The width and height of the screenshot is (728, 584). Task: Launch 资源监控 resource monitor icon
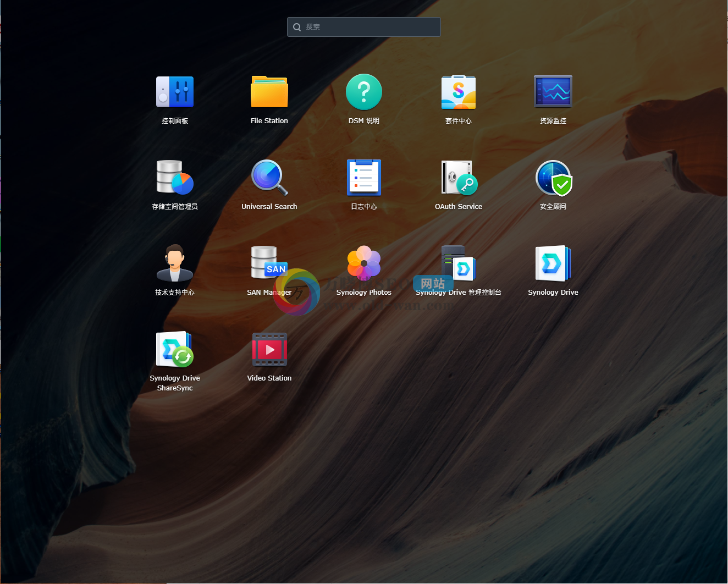[553, 92]
